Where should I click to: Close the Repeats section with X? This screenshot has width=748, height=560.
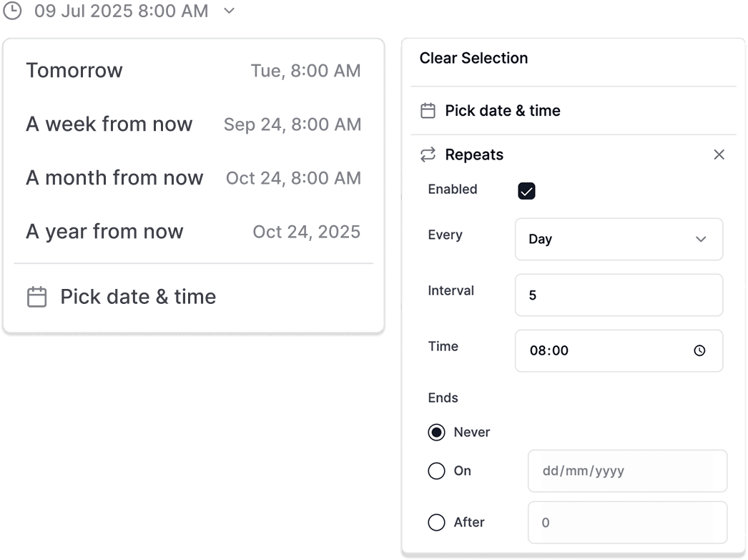[719, 155]
